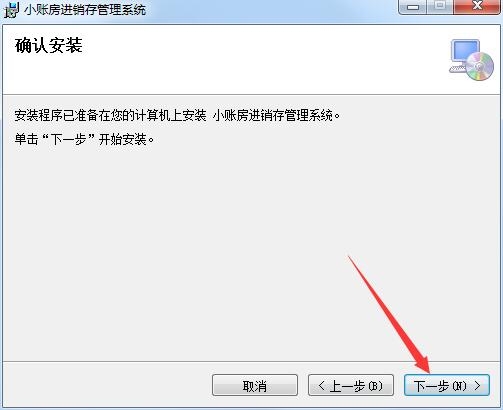
Task: Click the product name 小账房进销存管理系统 in the body text
Action: click(x=276, y=116)
